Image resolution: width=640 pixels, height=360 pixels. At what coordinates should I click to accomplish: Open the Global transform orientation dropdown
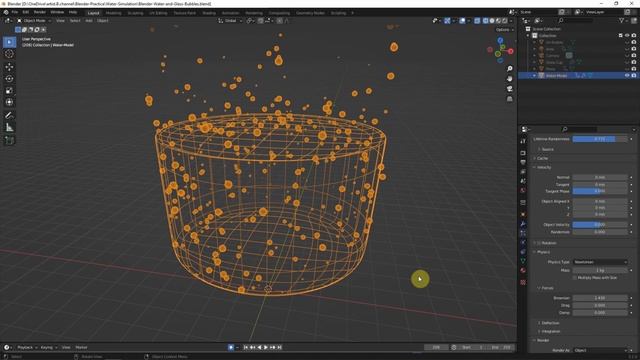pyautogui.click(x=231, y=21)
